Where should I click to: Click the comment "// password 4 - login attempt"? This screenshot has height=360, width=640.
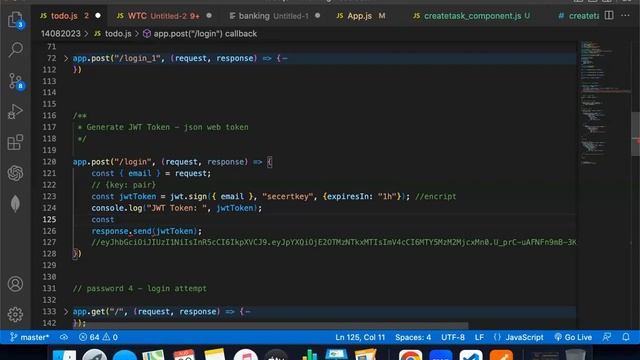[140, 289]
